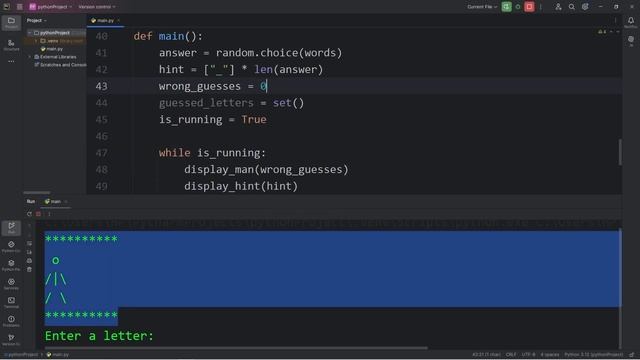Rerun main in the Run panel
This screenshot has width=640, height=360.
pyautogui.click(x=29, y=214)
